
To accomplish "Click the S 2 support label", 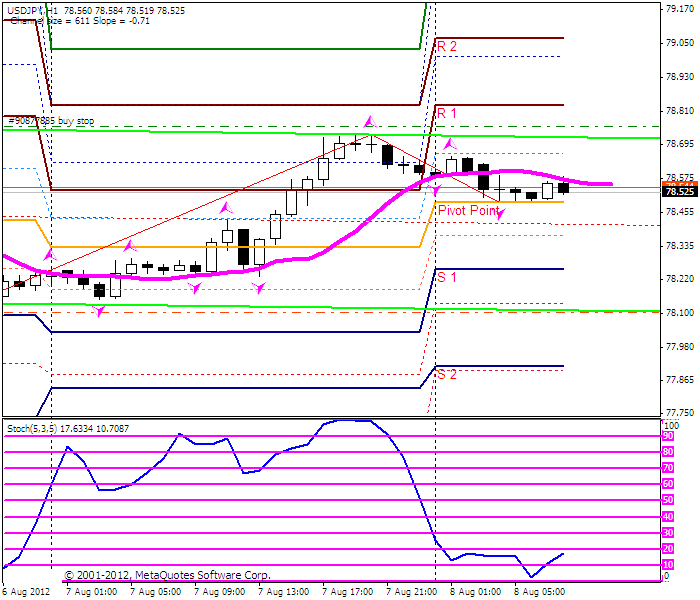I will coord(446,375).
